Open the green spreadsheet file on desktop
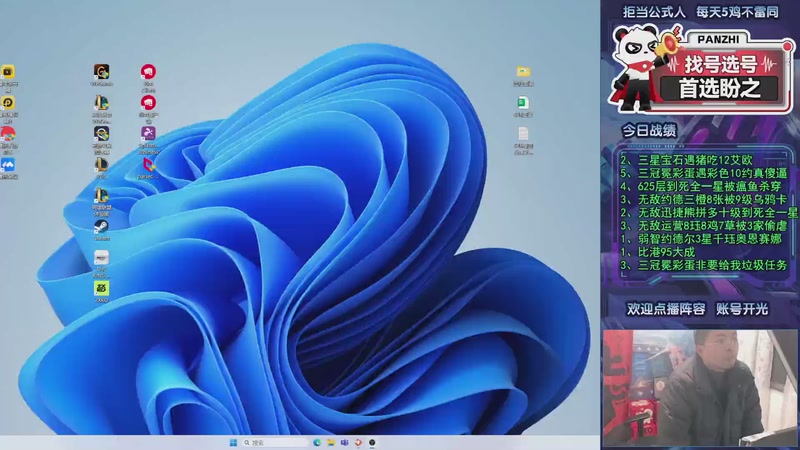This screenshot has height=450, width=800. tap(523, 103)
